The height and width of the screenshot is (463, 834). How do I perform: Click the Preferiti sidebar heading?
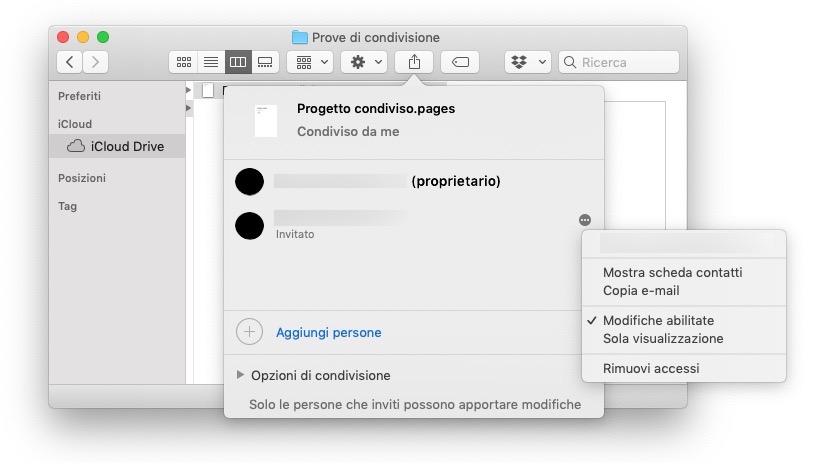79,96
